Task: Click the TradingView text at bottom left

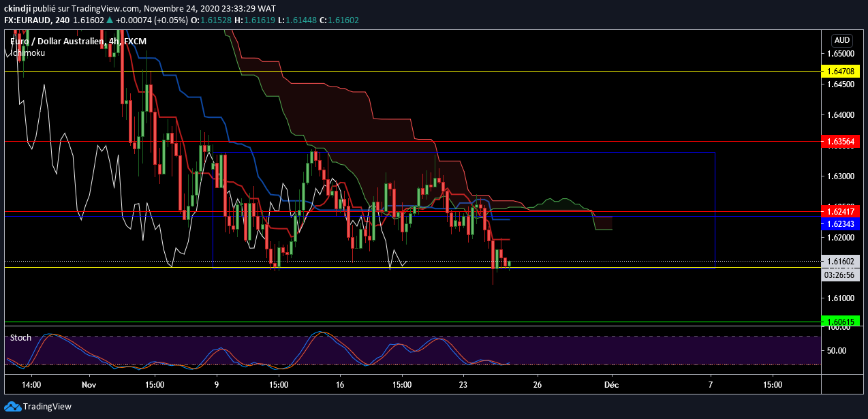Action: click(47, 407)
